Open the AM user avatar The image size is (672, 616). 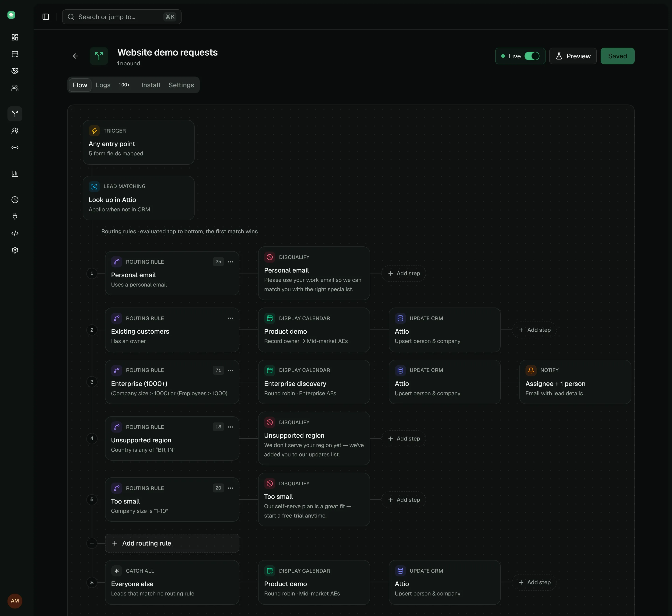(15, 601)
